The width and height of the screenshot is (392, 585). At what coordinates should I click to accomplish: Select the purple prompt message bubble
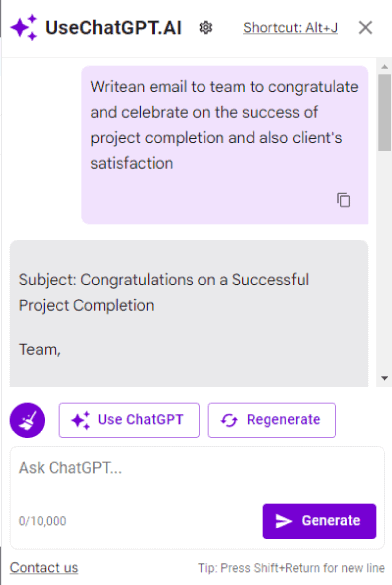click(225, 137)
